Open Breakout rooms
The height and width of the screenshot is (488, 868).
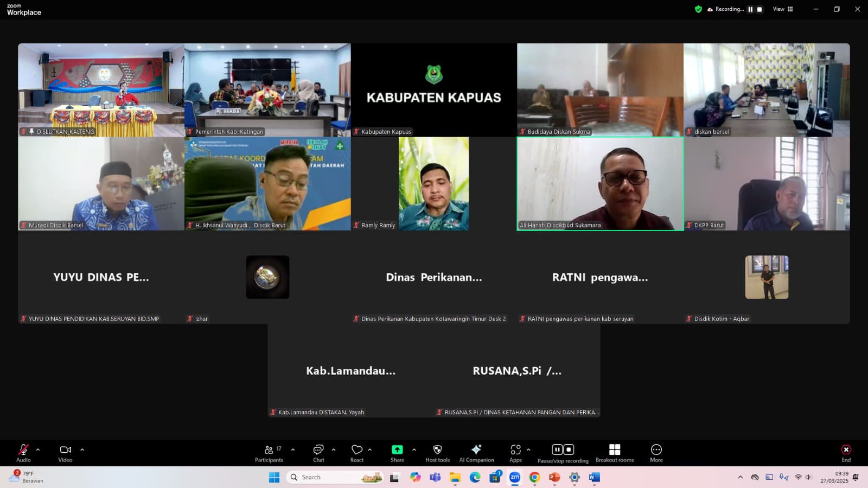click(x=614, y=453)
